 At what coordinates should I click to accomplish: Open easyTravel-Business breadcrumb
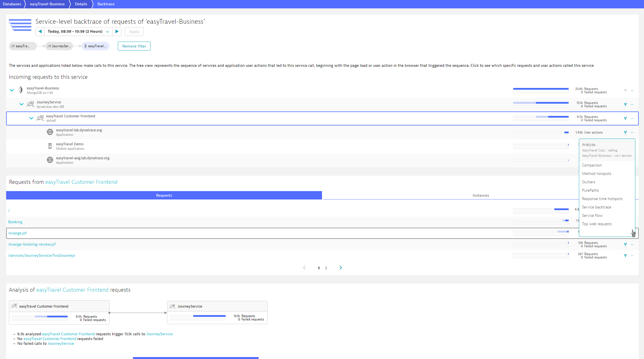coord(47,4)
